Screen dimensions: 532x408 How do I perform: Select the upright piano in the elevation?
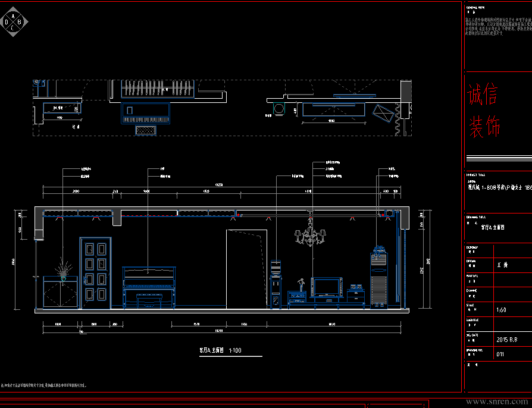pyautogui.click(x=149, y=288)
